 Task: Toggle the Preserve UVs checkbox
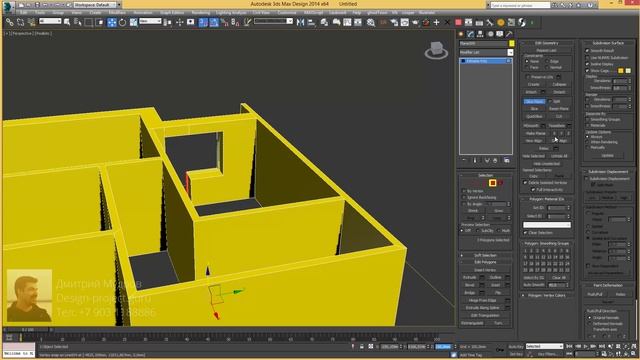tap(528, 77)
